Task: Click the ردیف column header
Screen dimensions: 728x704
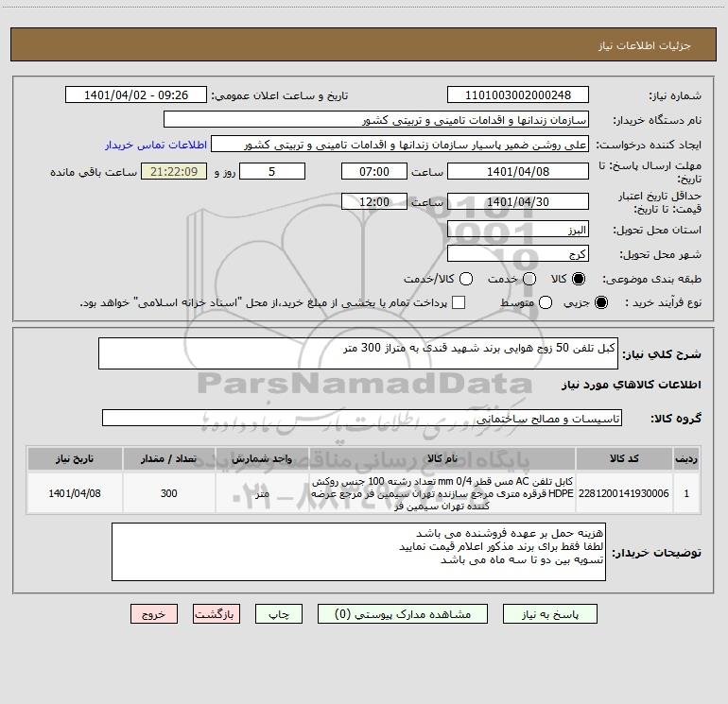Action: 686,459
